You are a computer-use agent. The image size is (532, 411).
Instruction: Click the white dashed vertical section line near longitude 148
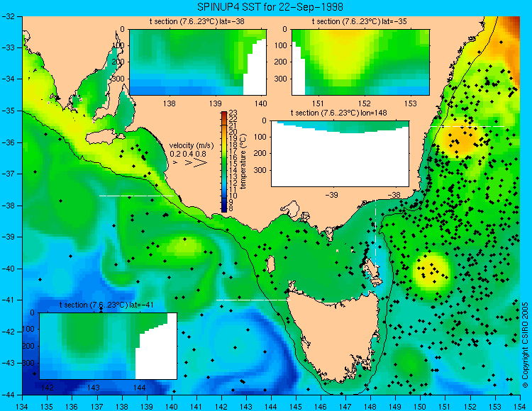coord(375,233)
